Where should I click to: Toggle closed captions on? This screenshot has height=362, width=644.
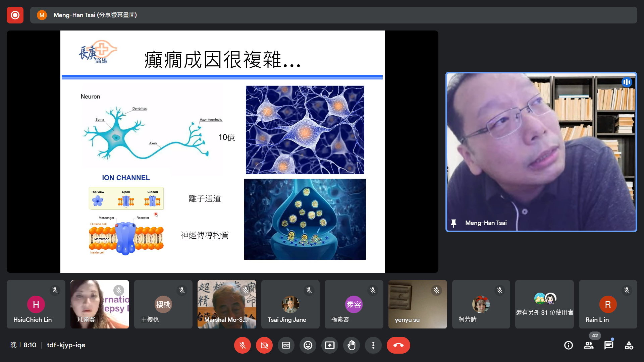click(286, 345)
